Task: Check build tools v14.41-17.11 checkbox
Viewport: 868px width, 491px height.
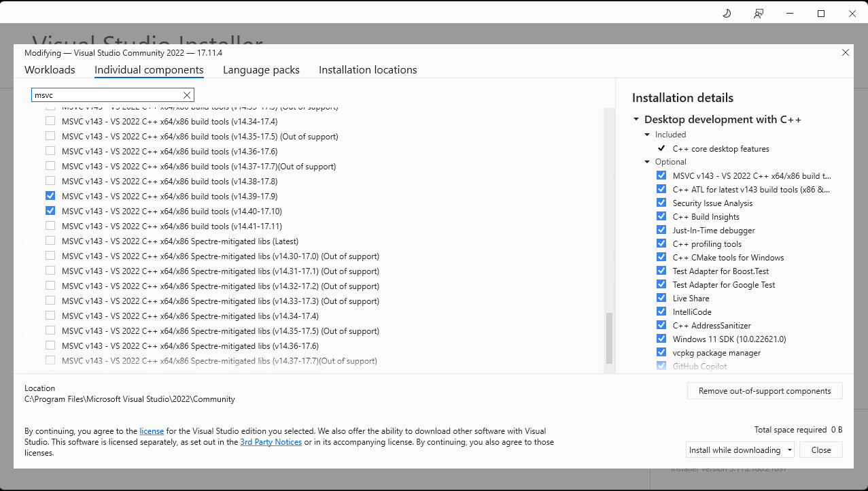Action: click(x=50, y=226)
